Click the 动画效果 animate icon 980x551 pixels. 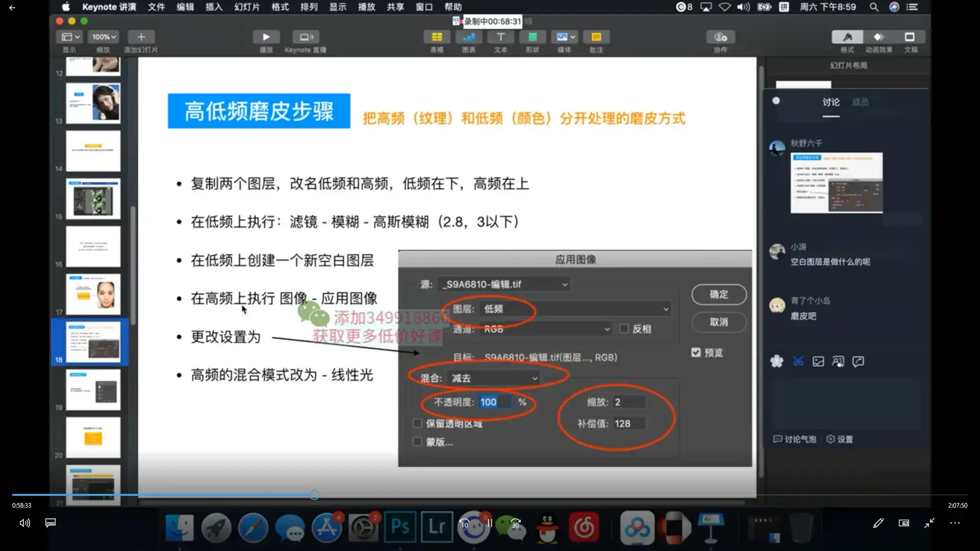pyautogui.click(x=879, y=41)
